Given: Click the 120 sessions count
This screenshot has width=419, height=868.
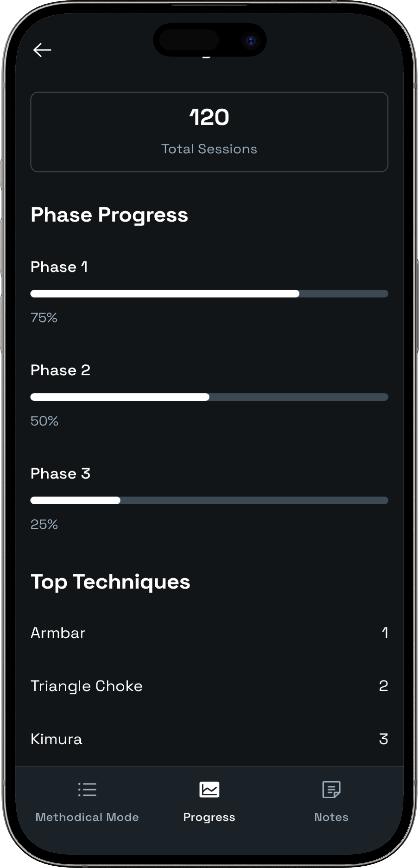Looking at the screenshot, I should (209, 117).
